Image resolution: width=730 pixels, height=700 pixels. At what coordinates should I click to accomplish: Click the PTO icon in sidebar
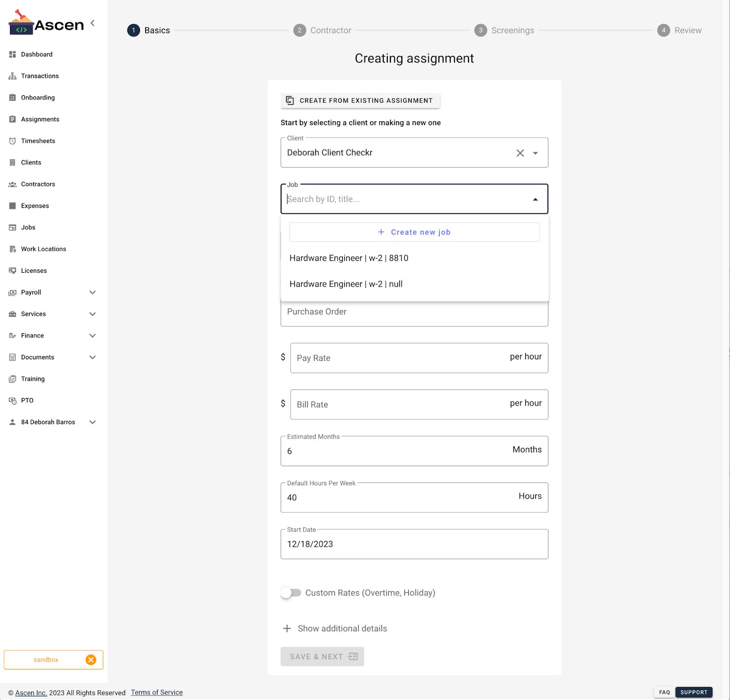[12, 400]
